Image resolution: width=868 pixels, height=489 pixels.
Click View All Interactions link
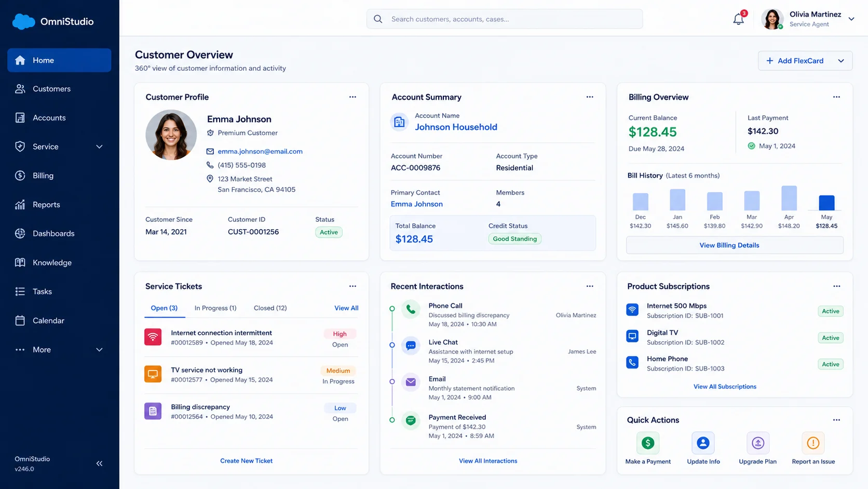point(488,461)
